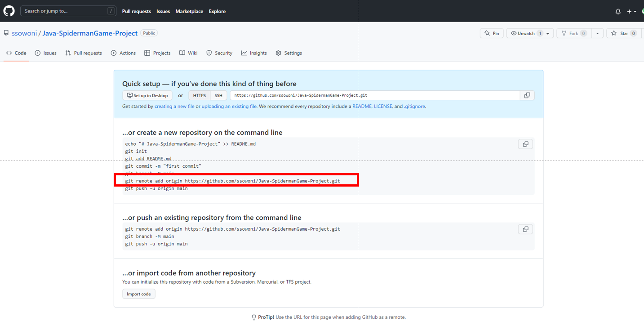Open the Java-SpidermanGame-Project repository link
The height and width of the screenshot is (321, 644).
90,33
